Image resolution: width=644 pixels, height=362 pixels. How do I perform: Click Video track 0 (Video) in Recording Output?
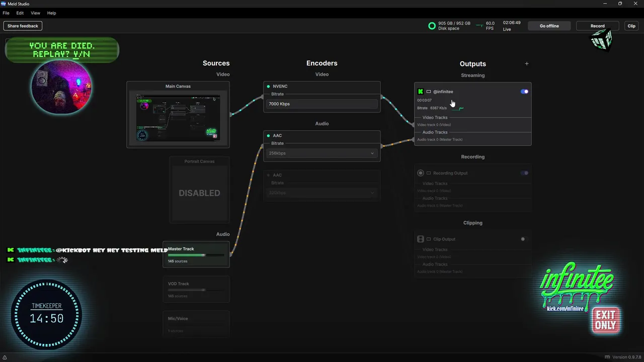(434, 191)
